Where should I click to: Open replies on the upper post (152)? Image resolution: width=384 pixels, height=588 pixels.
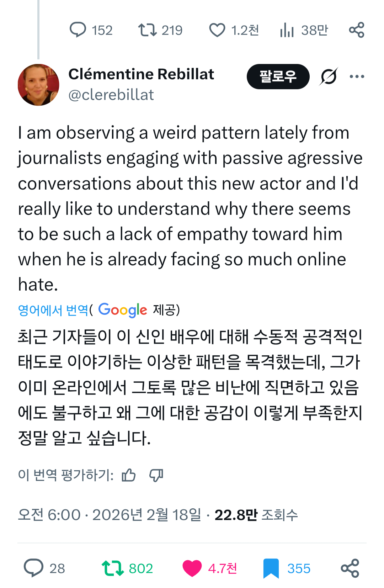(x=78, y=30)
